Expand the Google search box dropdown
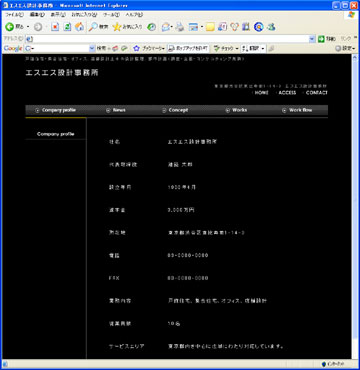Viewport: 360px width, 370px height. [92, 49]
